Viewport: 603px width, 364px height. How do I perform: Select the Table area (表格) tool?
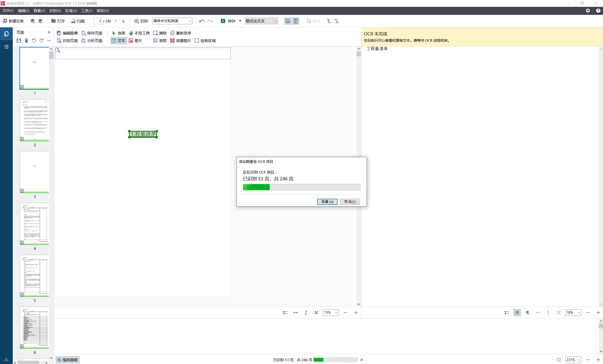[160, 41]
